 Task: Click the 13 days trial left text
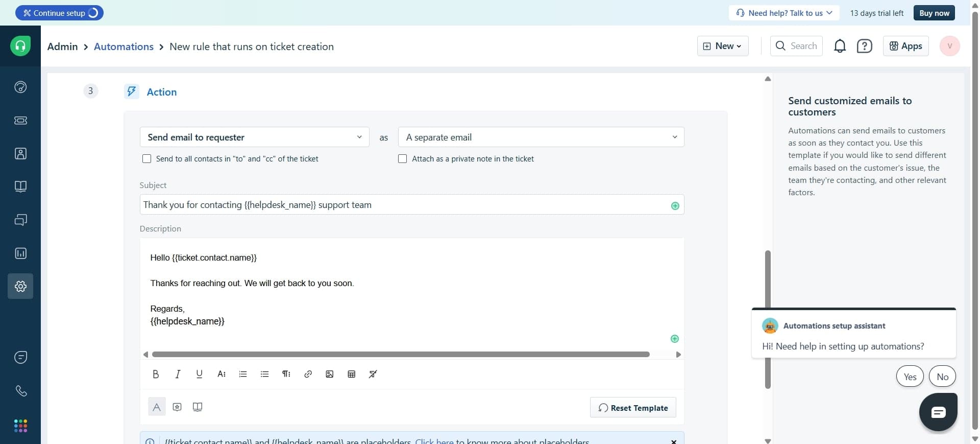coord(876,13)
